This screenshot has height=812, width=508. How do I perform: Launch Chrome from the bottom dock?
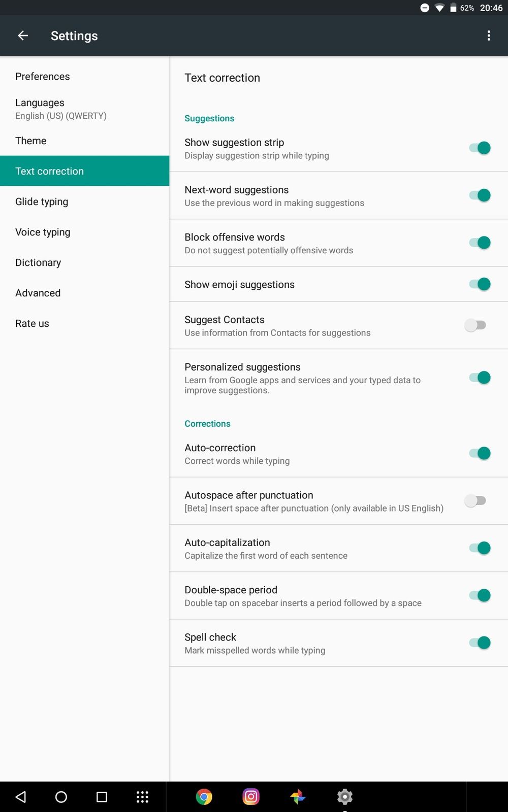[204, 797]
